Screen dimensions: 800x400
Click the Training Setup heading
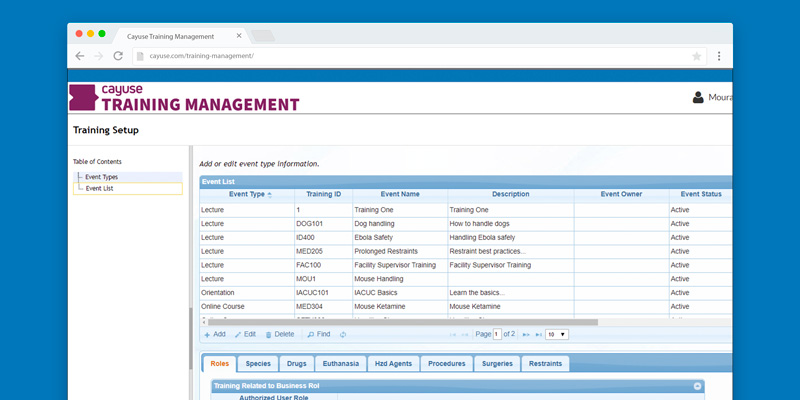point(106,130)
